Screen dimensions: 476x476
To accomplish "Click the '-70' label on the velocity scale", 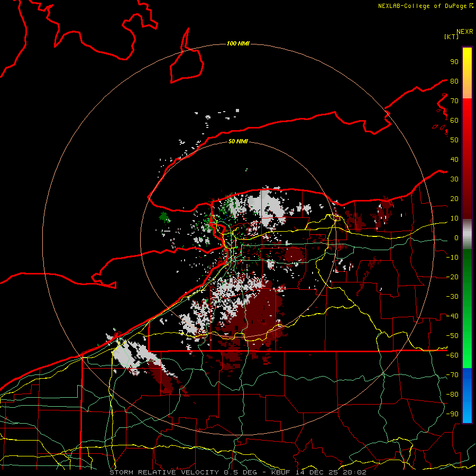I will coord(452,375).
